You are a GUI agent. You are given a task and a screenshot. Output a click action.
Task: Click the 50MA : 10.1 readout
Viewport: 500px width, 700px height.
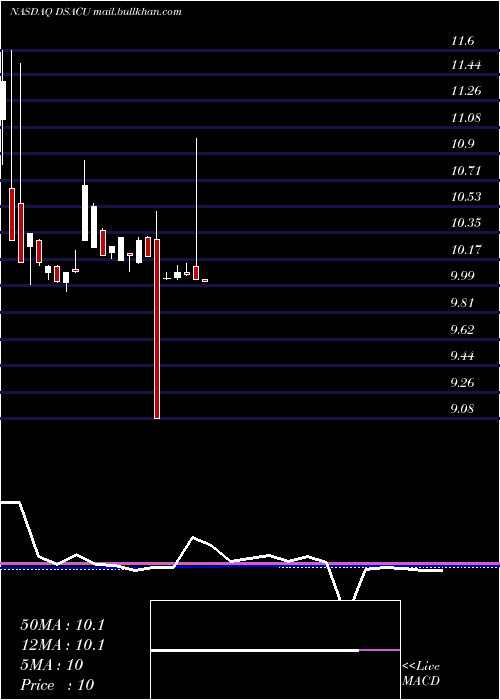[62, 625]
